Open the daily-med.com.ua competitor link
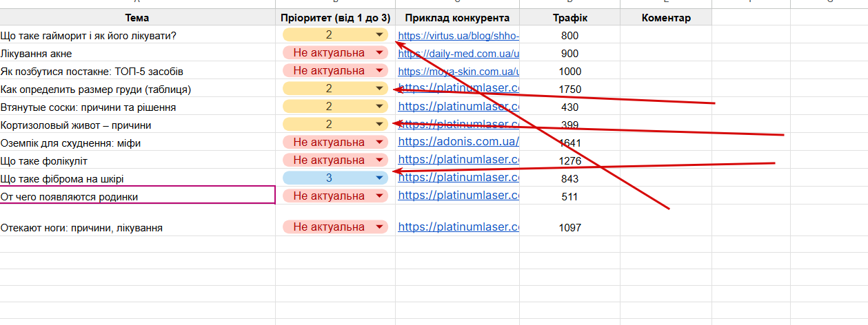868x325 pixels. [458, 54]
